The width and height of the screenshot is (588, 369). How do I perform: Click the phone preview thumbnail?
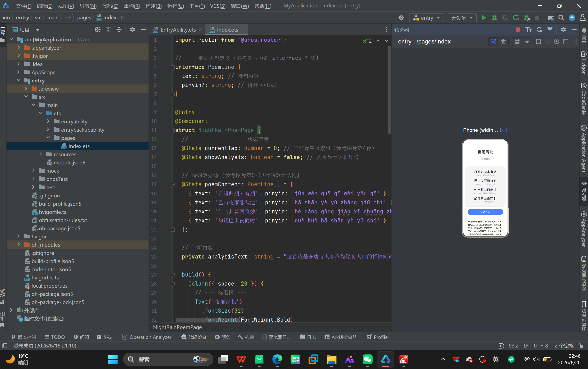tap(485, 188)
